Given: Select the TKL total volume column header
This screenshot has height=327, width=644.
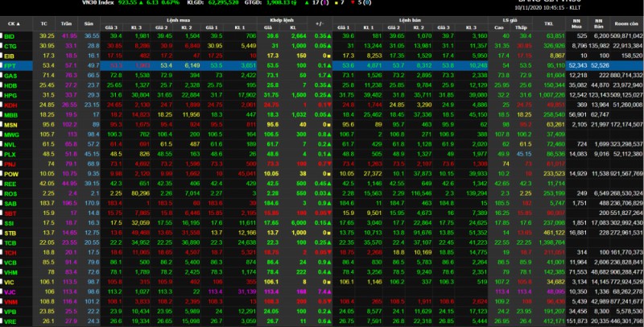Looking at the screenshot, I should point(548,24).
